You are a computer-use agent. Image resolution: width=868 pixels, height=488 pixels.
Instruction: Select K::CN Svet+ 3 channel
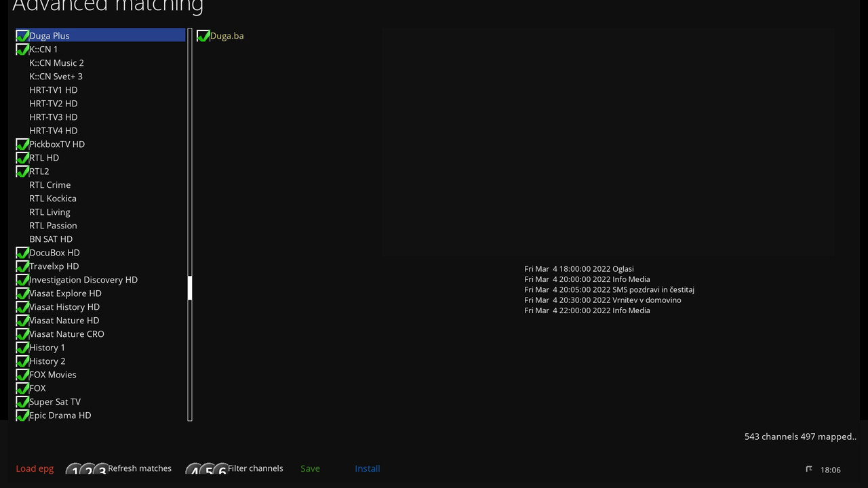100,76
